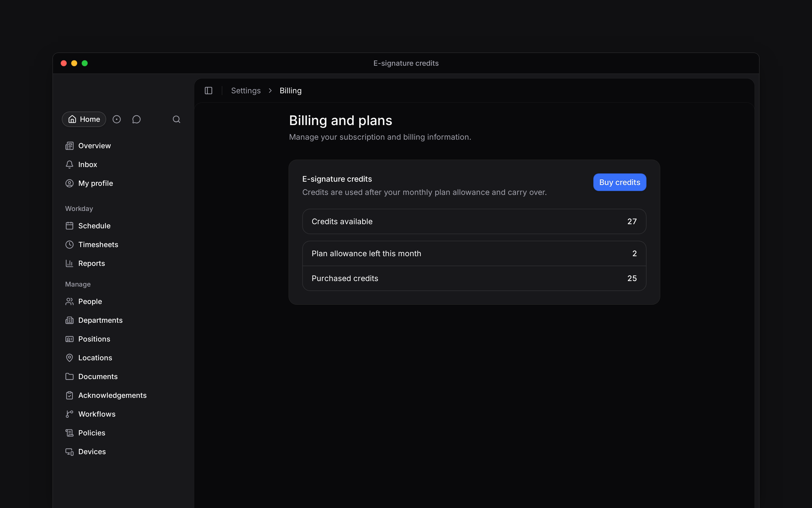The image size is (812, 508).
Task: Go to Settings in the breadcrumb
Action: 246,91
